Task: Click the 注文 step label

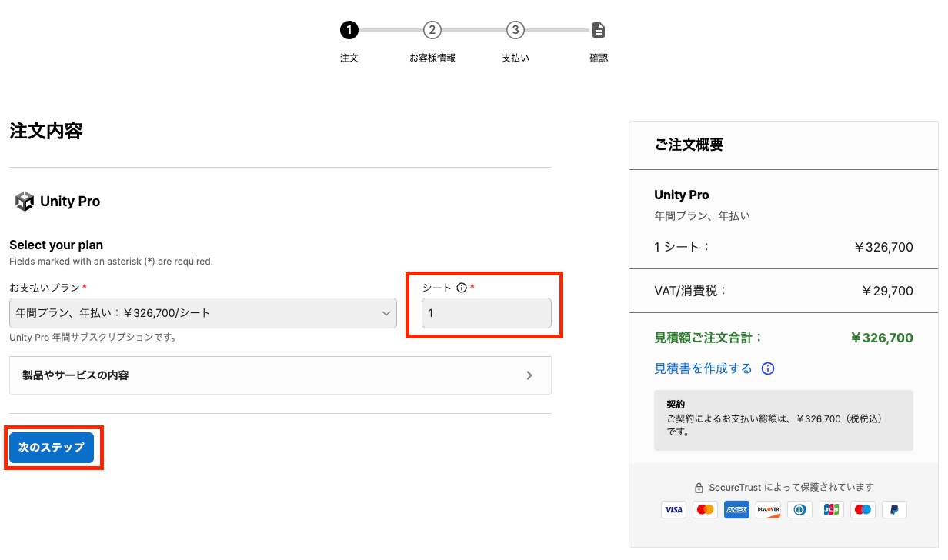Action: (349, 58)
